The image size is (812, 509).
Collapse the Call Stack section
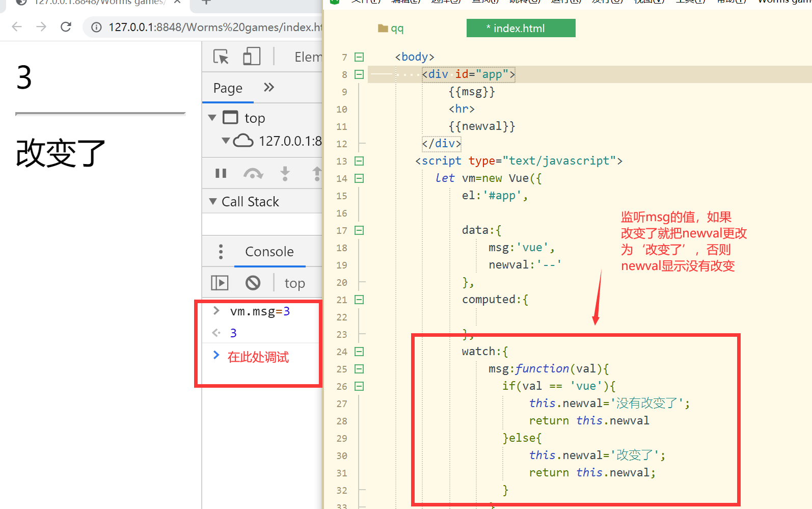click(213, 201)
